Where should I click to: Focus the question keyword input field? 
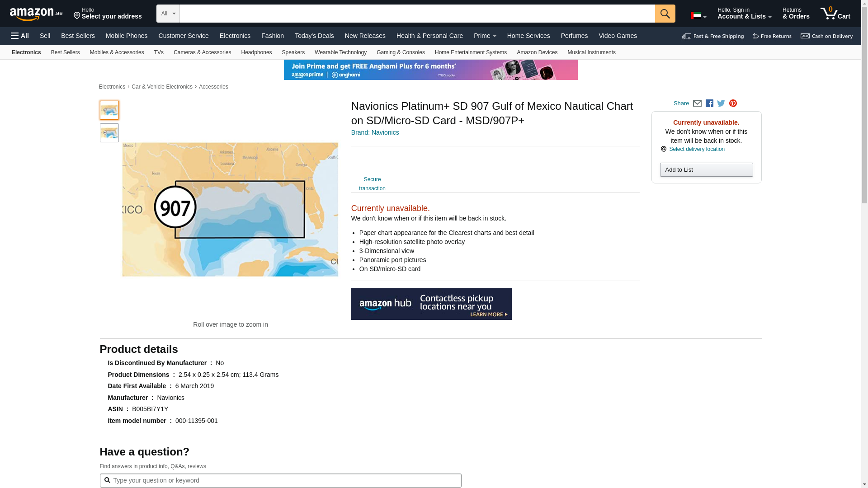click(x=280, y=480)
